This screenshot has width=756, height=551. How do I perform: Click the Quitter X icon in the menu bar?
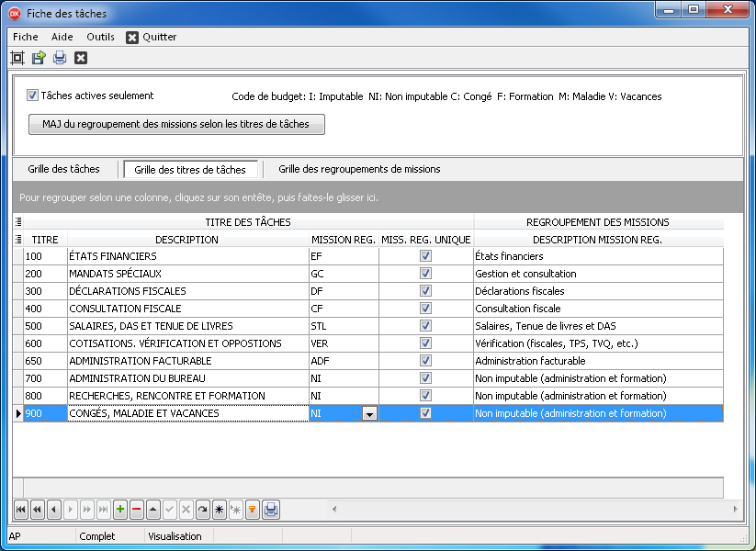[132, 37]
